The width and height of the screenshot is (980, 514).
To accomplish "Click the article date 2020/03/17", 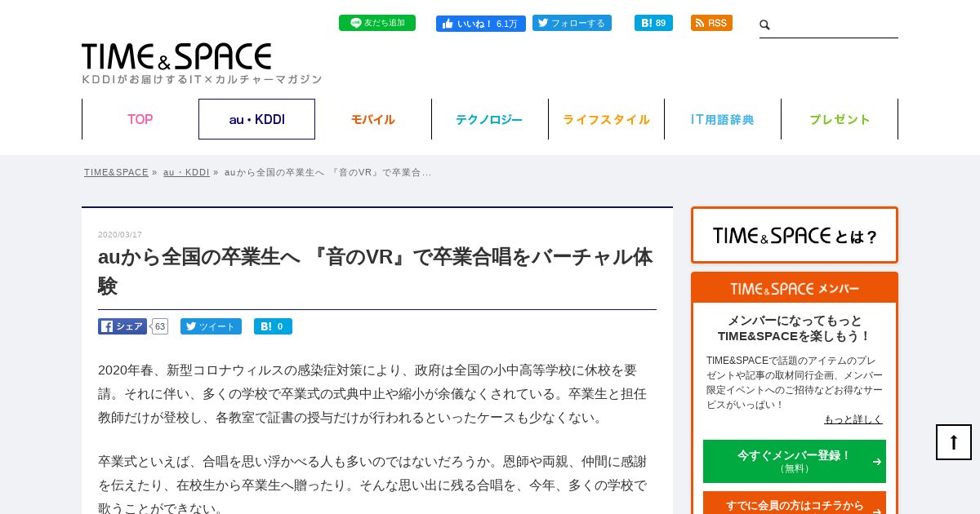I will 120,235.
